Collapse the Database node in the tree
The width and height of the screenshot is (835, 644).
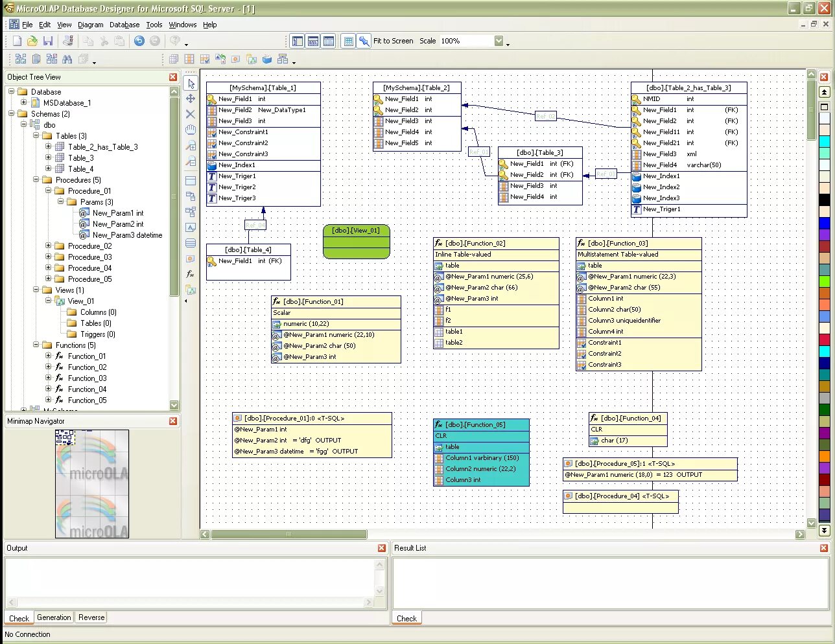click(11, 92)
